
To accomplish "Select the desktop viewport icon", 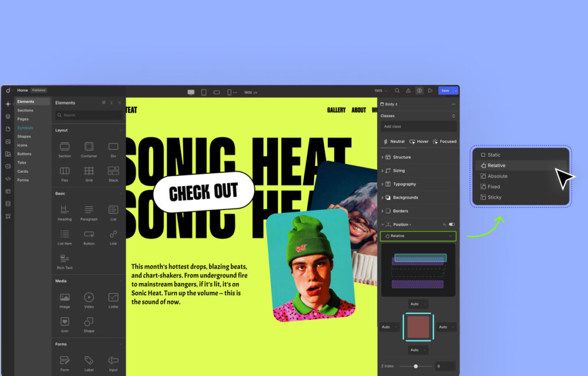I will point(191,92).
